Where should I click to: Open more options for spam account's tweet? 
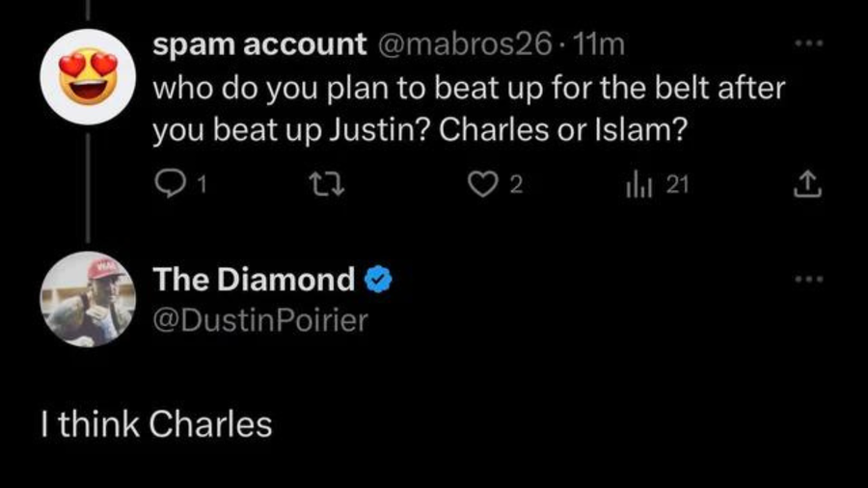click(x=808, y=44)
